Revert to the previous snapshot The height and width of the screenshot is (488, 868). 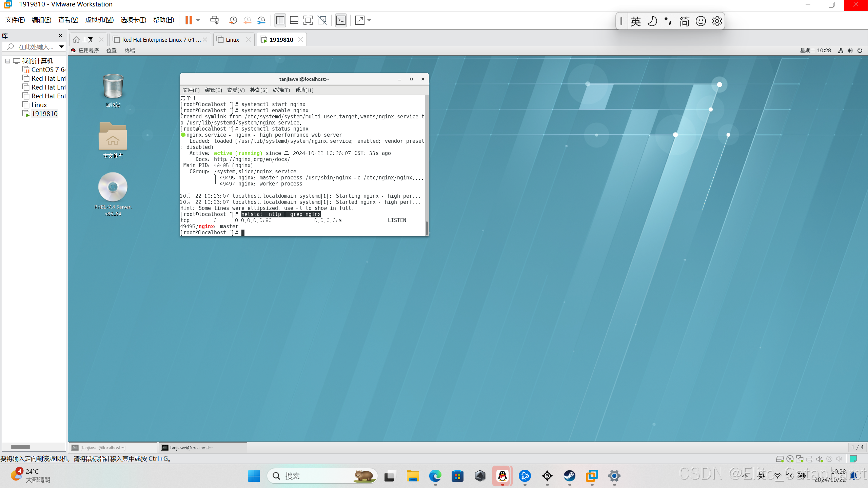[x=247, y=20]
